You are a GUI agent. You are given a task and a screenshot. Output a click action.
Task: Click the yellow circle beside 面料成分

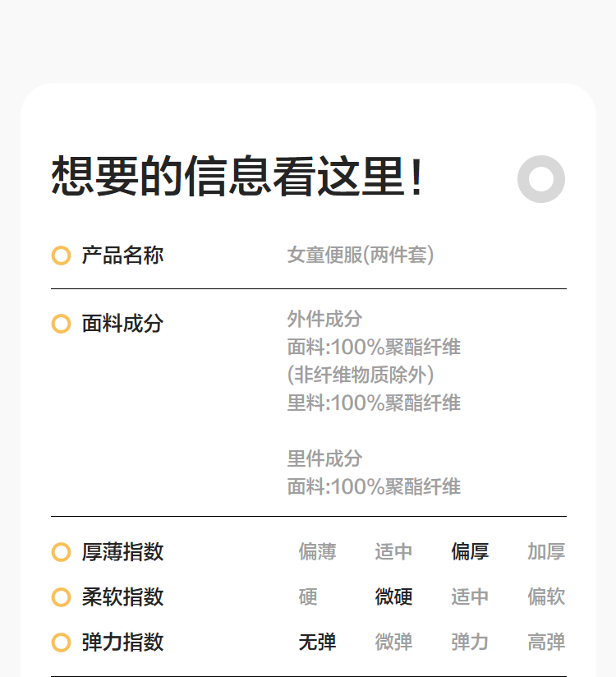pyautogui.click(x=61, y=324)
